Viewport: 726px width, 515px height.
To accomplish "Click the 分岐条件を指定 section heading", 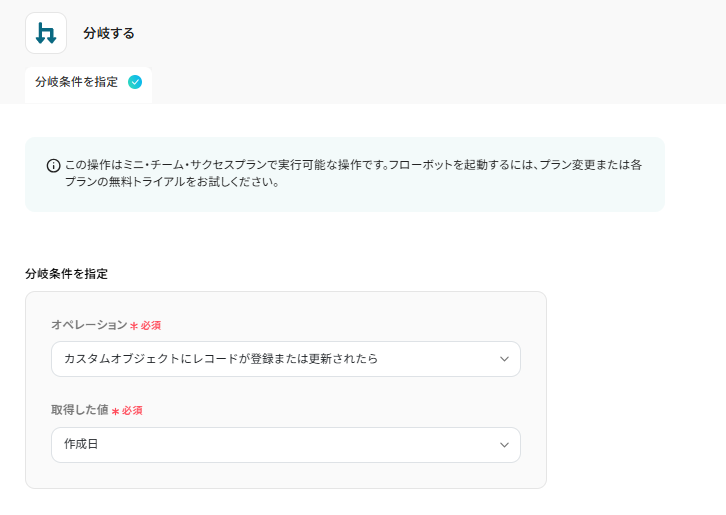I will [66, 273].
